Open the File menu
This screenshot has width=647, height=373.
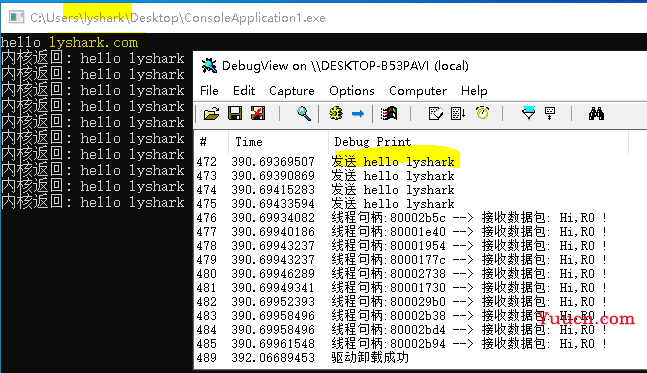[x=209, y=91]
